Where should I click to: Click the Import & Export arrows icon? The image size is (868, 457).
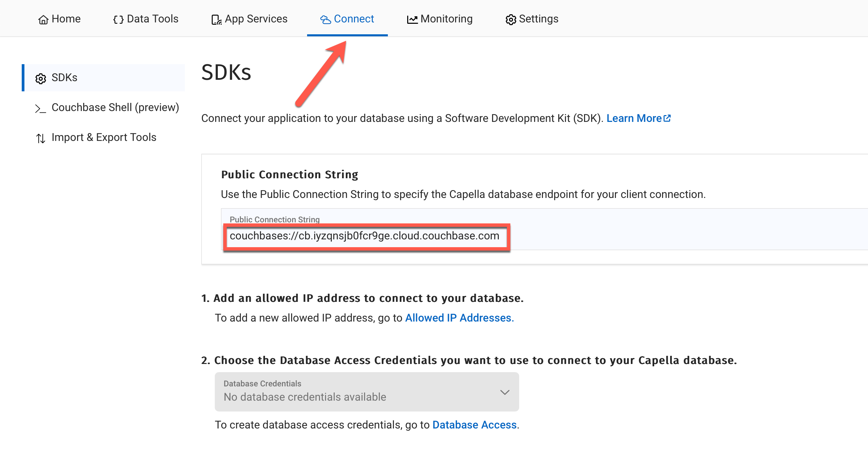(41, 138)
